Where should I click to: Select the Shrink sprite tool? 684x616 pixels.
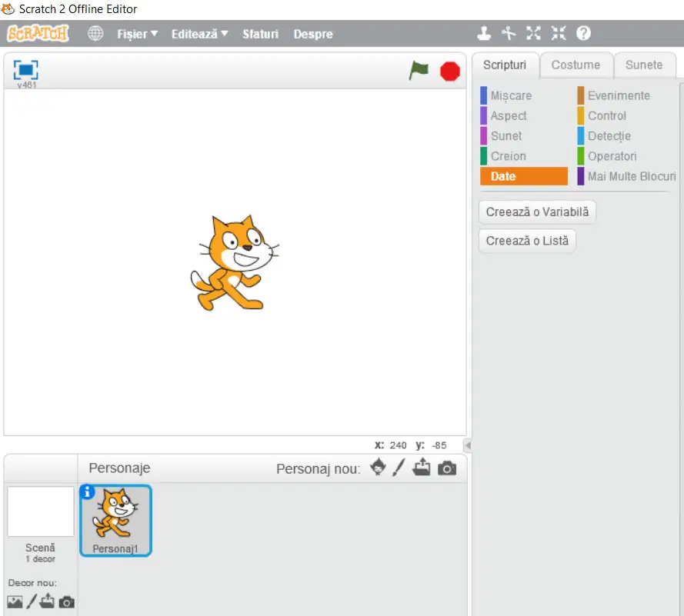pyautogui.click(x=559, y=33)
